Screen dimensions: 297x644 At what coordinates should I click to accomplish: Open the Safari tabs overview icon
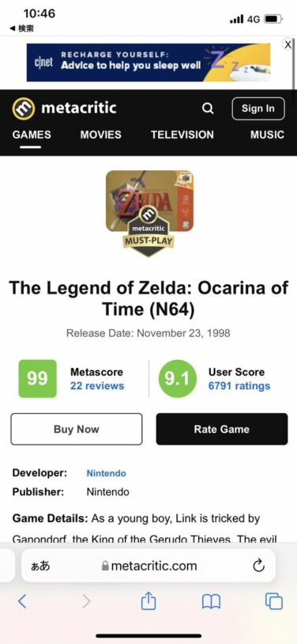pos(274,602)
